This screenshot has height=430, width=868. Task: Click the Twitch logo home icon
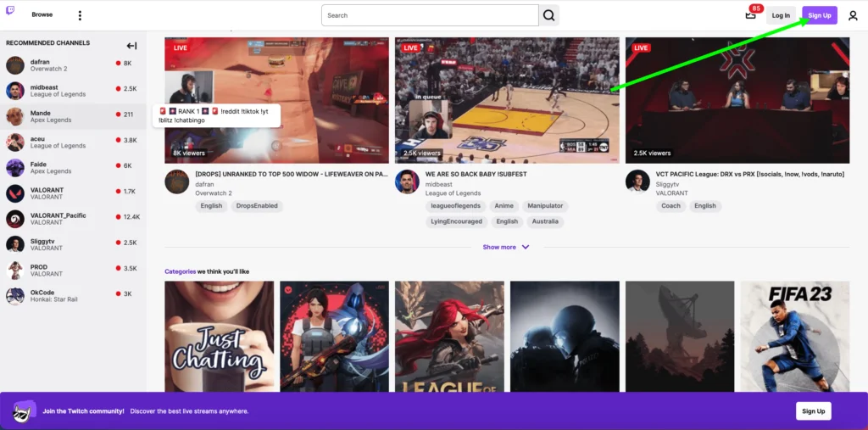click(x=10, y=10)
